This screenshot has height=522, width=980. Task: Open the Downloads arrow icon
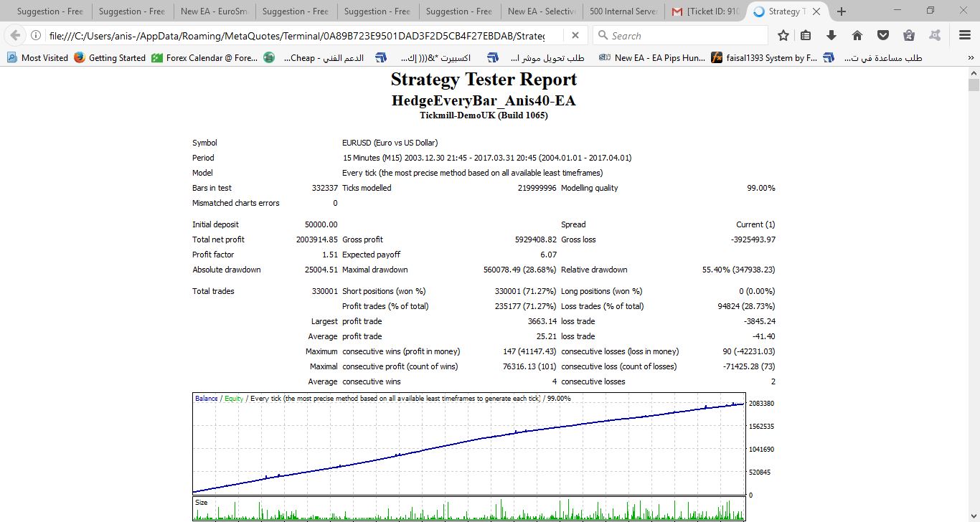(x=831, y=35)
